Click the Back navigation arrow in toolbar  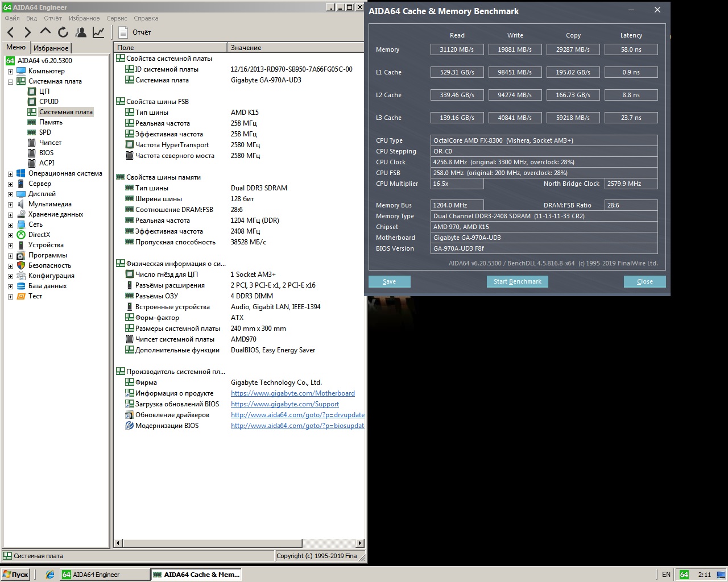pos(11,32)
